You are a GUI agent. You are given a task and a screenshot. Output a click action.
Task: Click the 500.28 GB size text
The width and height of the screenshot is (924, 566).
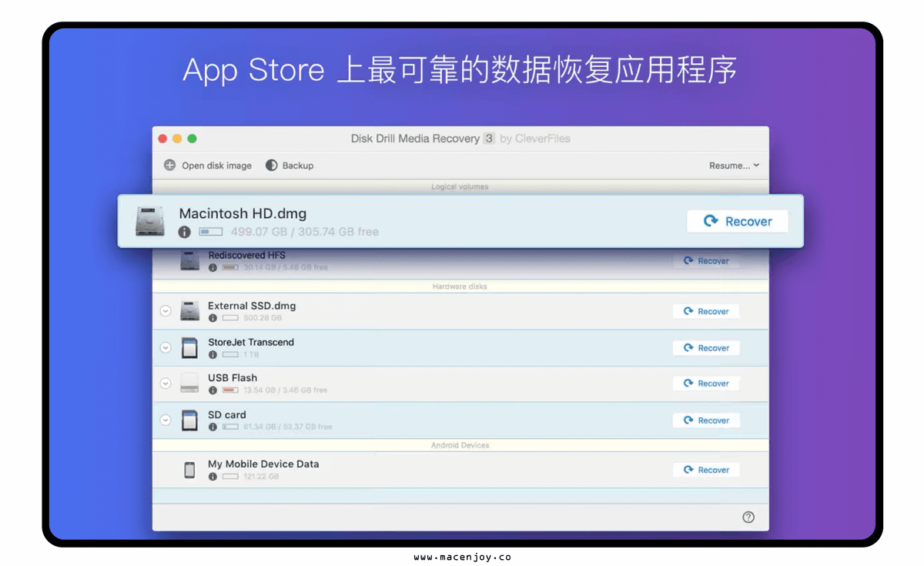coord(263,318)
